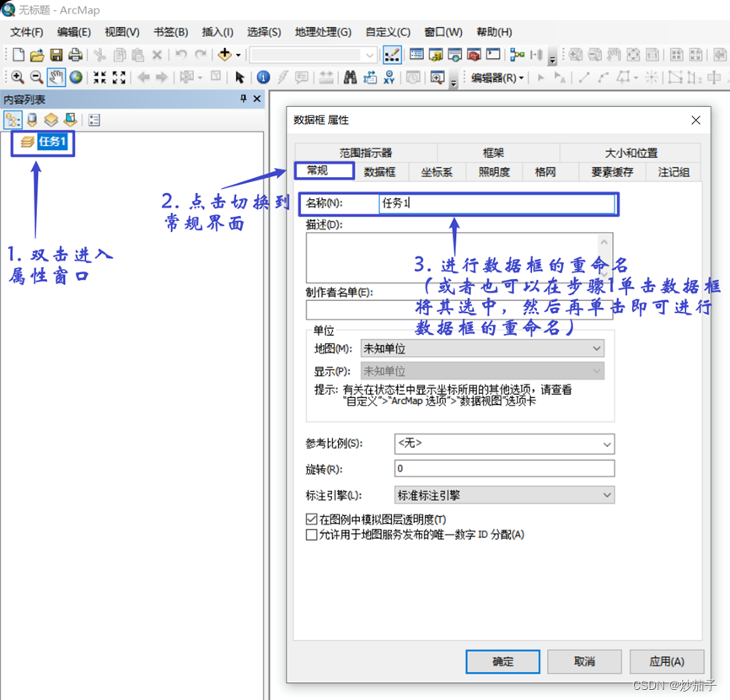This screenshot has height=700, width=730.
Task: Click List By Source icon
Action: (32, 120)
